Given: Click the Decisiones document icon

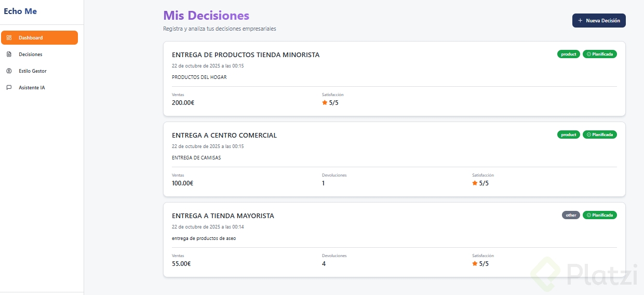Looking at the screenshot, I should [9, 55].
